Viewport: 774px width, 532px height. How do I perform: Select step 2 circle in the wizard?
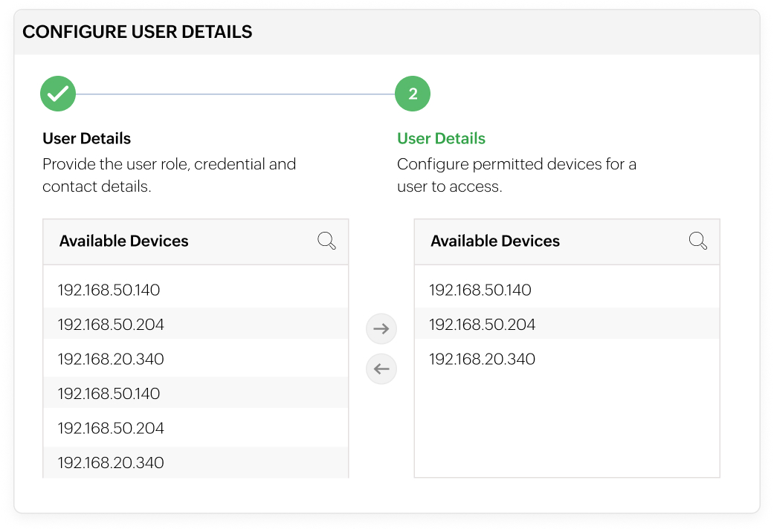[413, 93]
